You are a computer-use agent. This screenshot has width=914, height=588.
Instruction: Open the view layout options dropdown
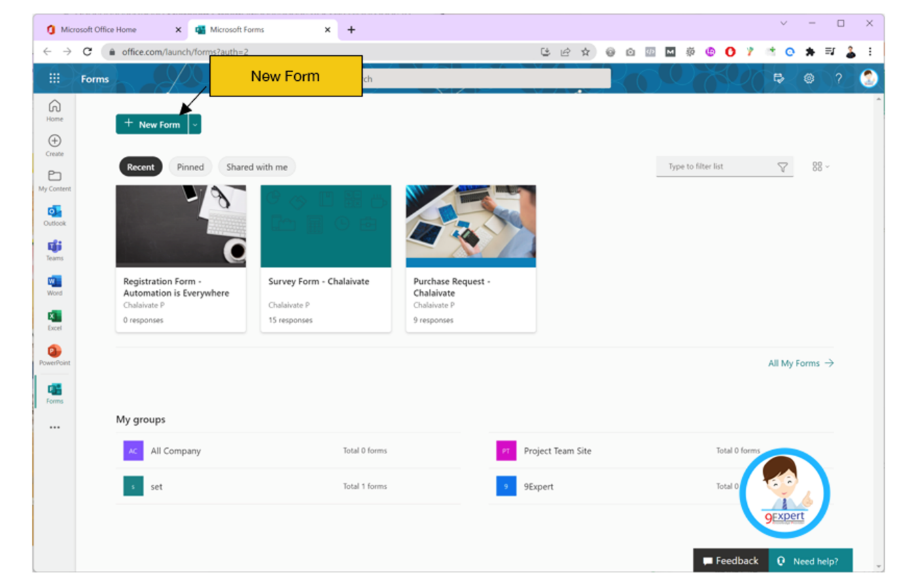coord(820,166)
